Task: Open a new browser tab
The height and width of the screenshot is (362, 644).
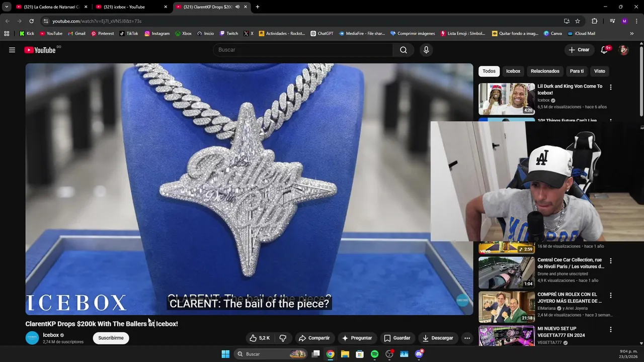Action: click(258, 7)
